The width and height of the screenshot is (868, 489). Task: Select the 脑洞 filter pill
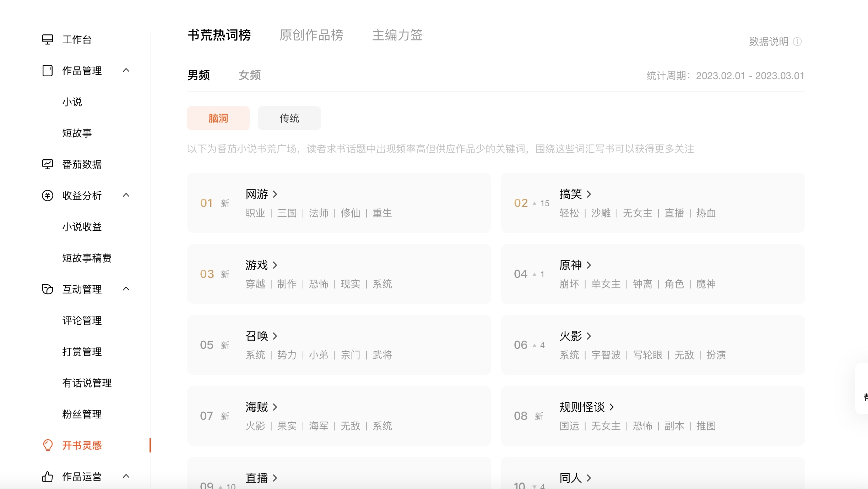click(x=218, y=118)
